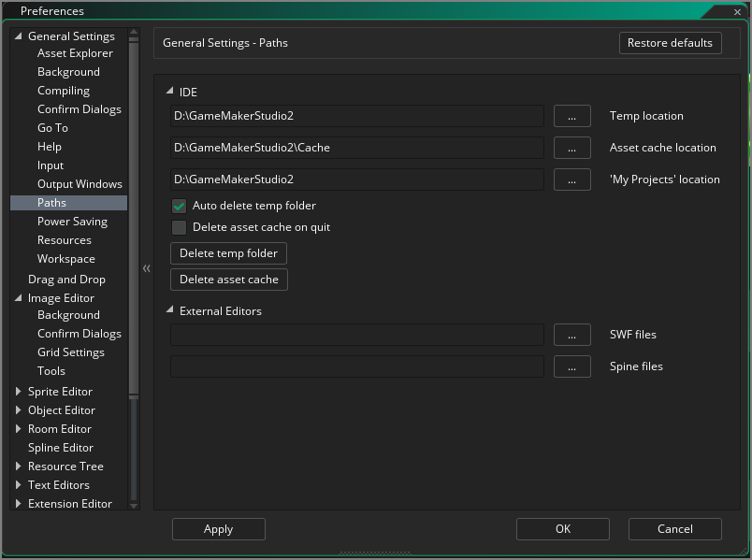Click Delete asset cache button
Screen dimensions: 752x560
coord(229,280)
